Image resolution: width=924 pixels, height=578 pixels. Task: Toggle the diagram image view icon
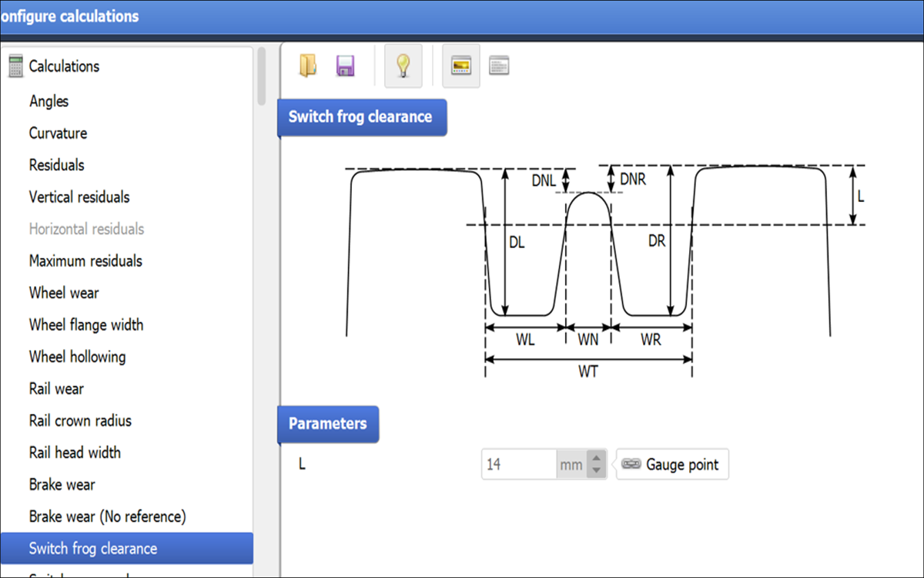click(x=461, y=66)
